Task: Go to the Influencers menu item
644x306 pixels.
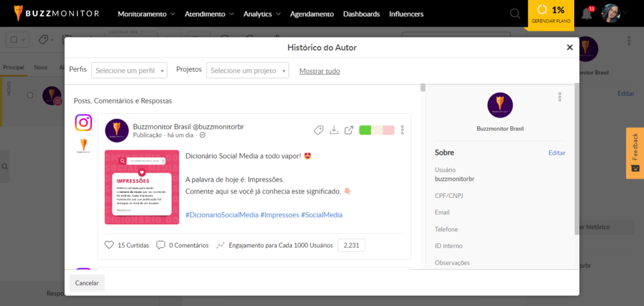Action: coord(406,14)
